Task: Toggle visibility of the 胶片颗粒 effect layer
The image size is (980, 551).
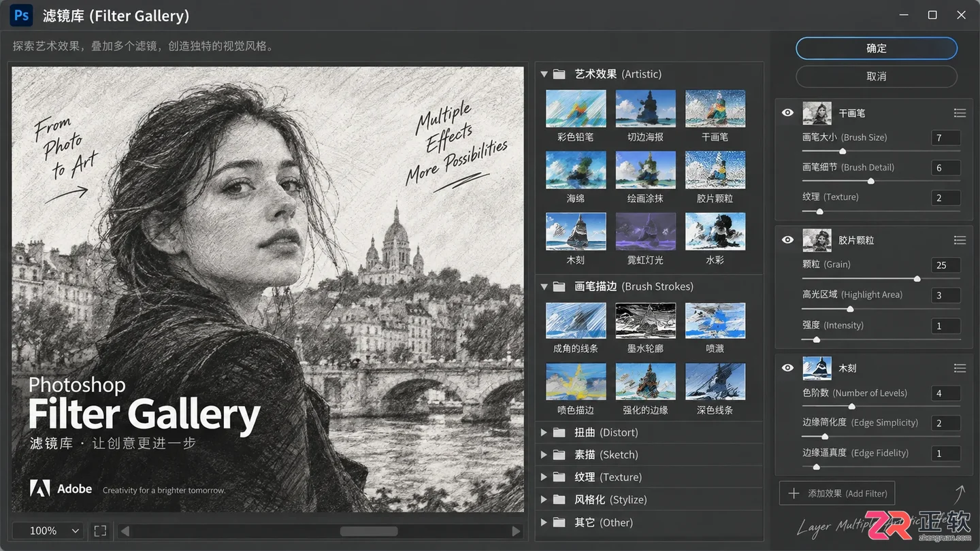Action: coord(787,240)
